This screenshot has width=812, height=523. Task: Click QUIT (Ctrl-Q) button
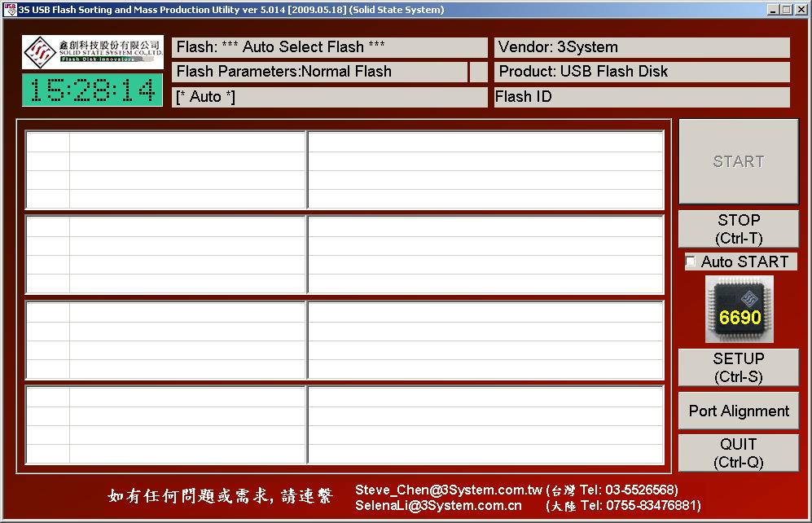739,453
